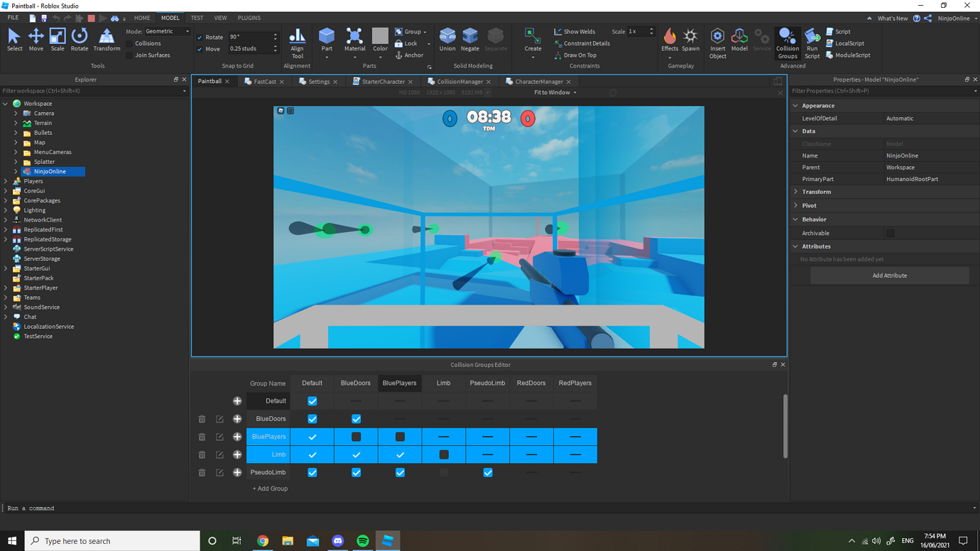Open the Mode Geometric dropdown
Screen dimensions: 980x551
coord(168,31)
